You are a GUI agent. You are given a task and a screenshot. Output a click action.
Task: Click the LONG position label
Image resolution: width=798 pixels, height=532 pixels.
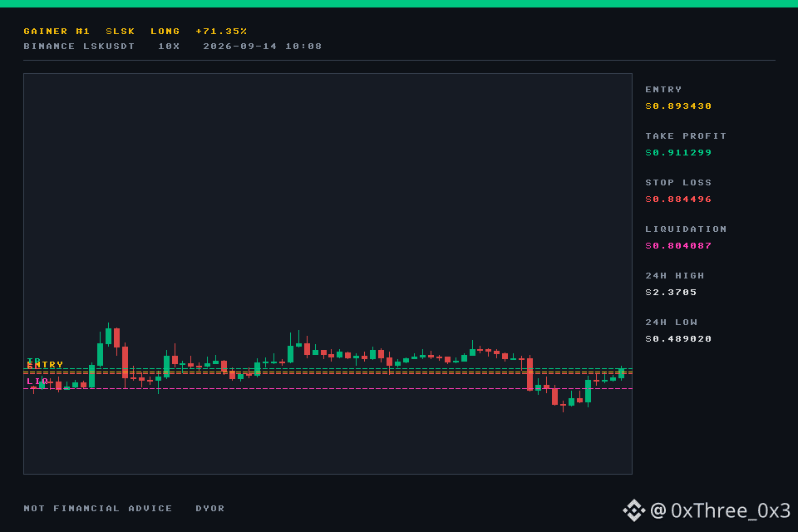point(165,31)
